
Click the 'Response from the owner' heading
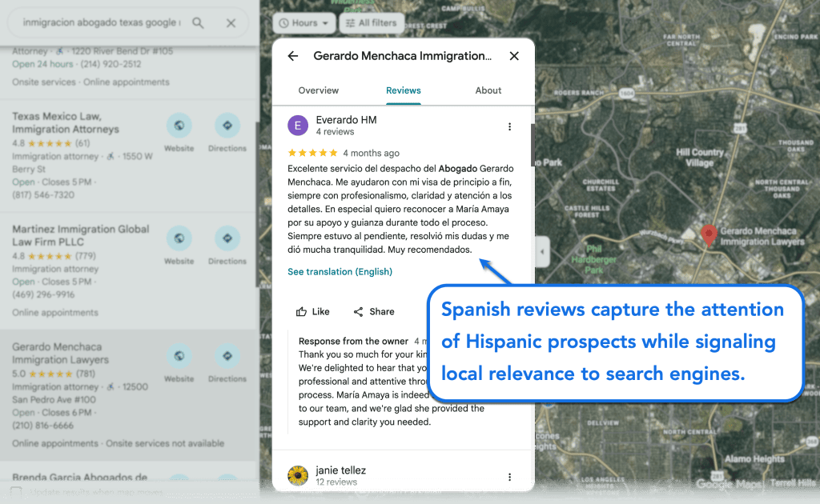[353, 341]
